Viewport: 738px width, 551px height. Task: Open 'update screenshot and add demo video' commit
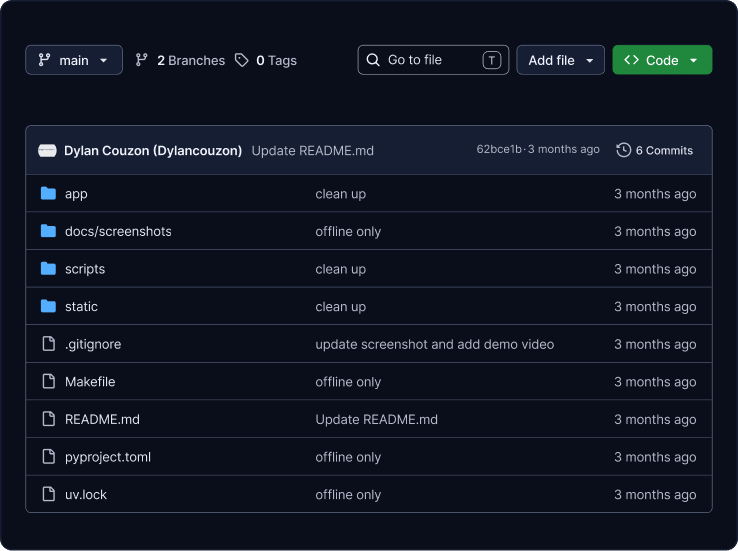[x=434, y=344]
